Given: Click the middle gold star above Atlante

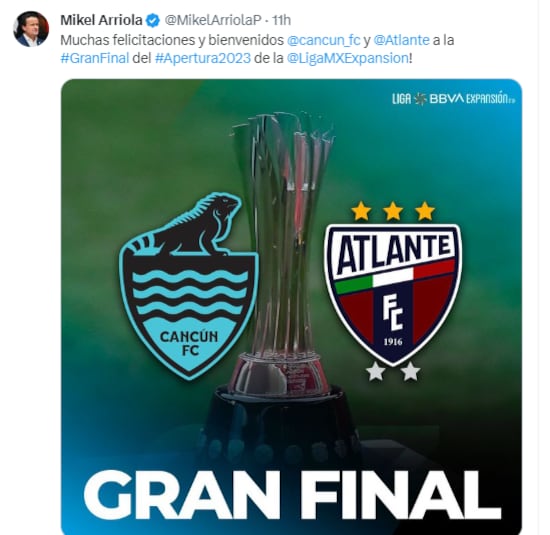Looking at the screenshot, I should pyautogui.click(x=393, y=211).
